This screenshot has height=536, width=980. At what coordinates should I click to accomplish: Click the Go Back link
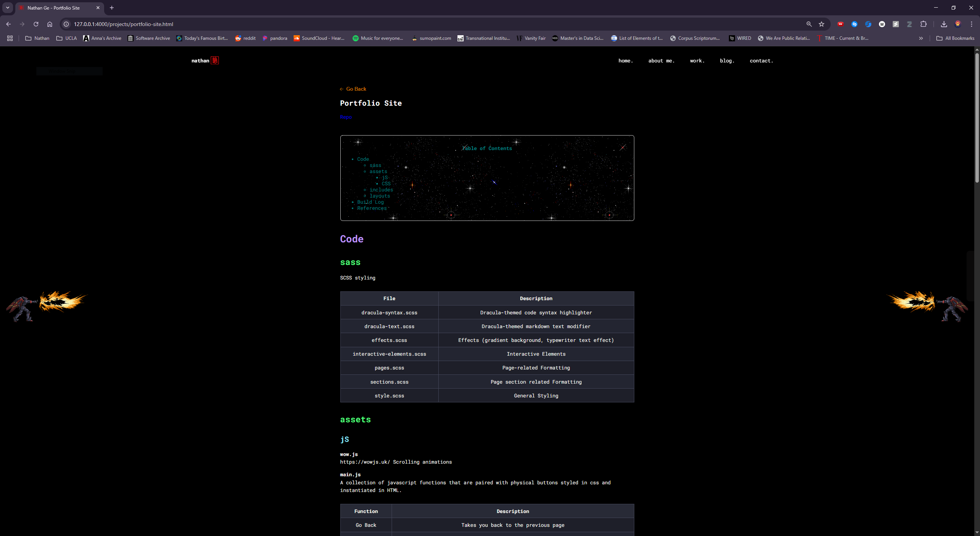coord(353,89)
